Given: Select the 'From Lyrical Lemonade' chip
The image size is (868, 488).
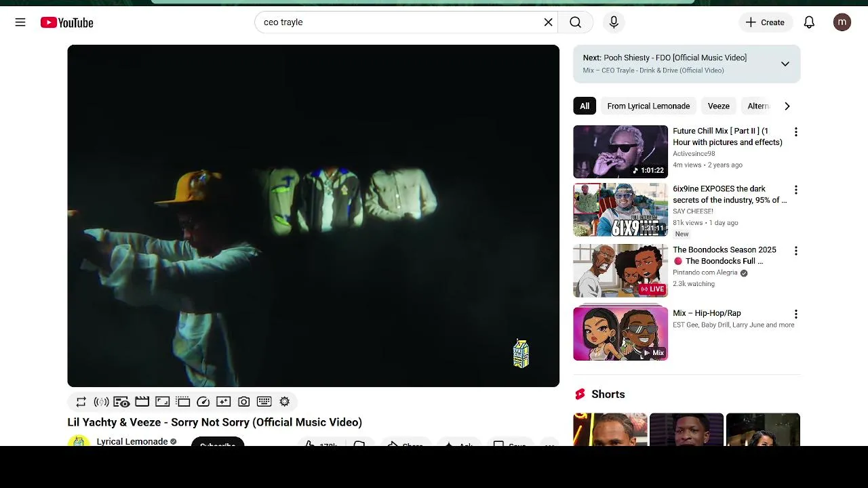Looking at the screenshot, I should coord(648,106).
